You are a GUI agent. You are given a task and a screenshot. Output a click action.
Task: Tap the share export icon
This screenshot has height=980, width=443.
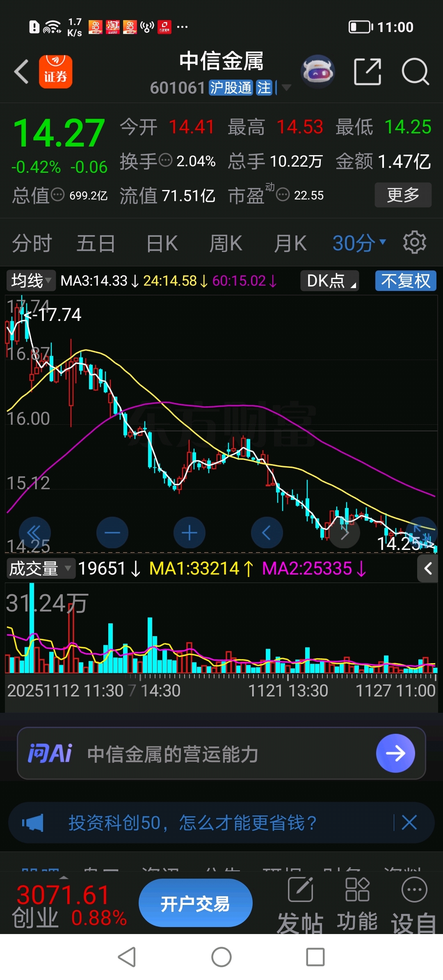click(367, 71)
